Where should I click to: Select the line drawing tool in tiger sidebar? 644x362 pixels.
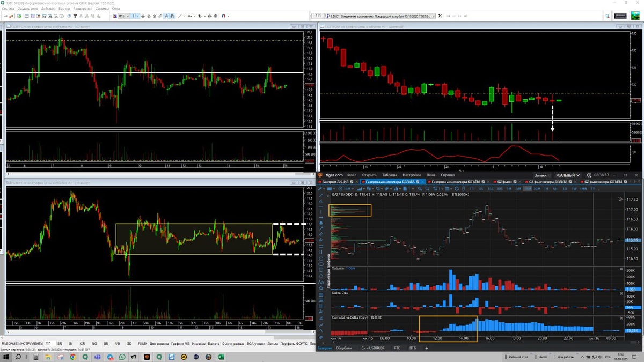tap(321, 195)
